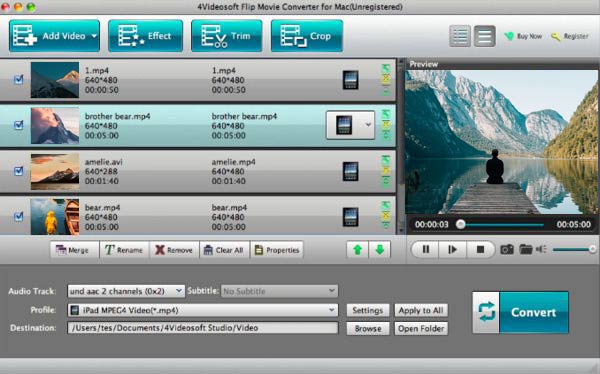
Task: Click the Browse button
Action: pos(368,328)
